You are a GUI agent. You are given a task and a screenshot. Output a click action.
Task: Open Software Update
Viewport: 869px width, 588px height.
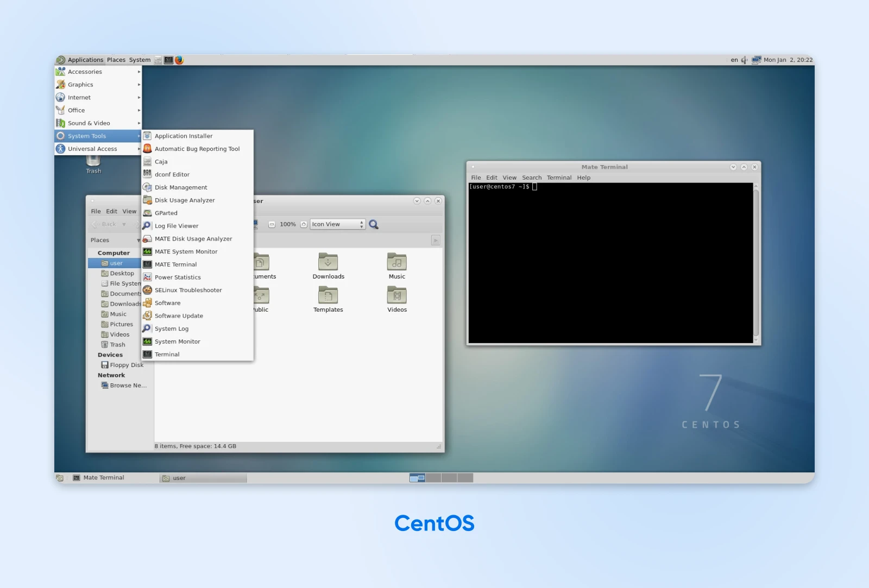coord(197,316)
